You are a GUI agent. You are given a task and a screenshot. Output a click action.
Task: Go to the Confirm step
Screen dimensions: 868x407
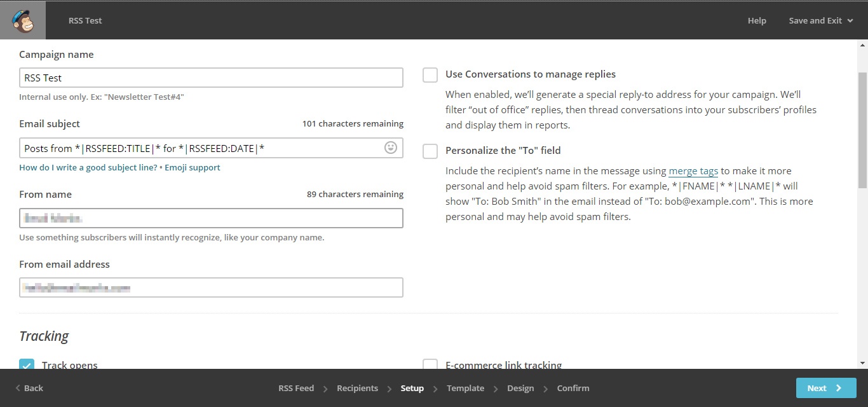(573, 388)
